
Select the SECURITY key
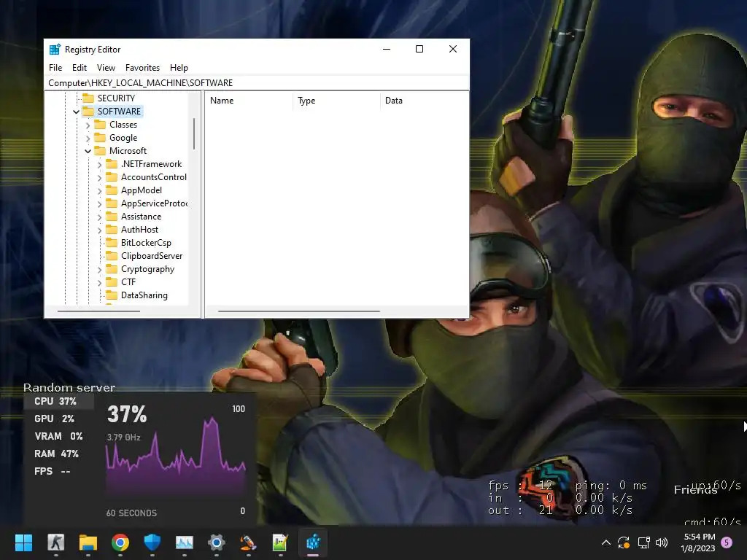click(x=116, y=98)
